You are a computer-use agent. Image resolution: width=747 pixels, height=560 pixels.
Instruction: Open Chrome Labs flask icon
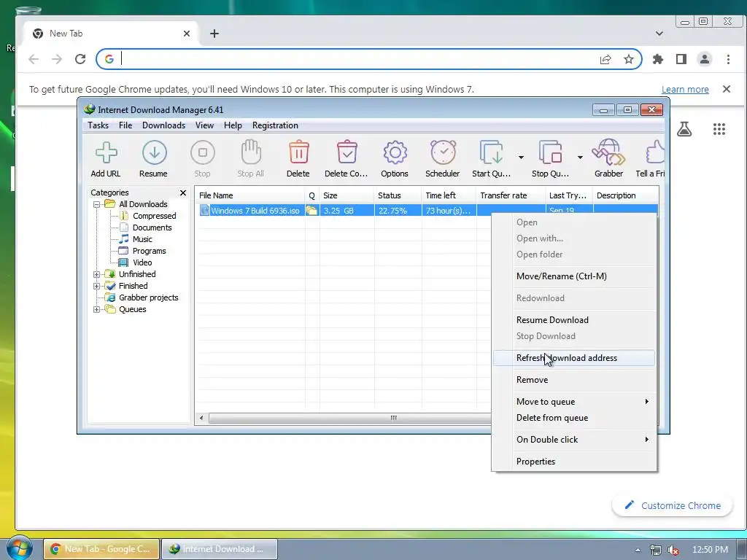coord(684,129)
